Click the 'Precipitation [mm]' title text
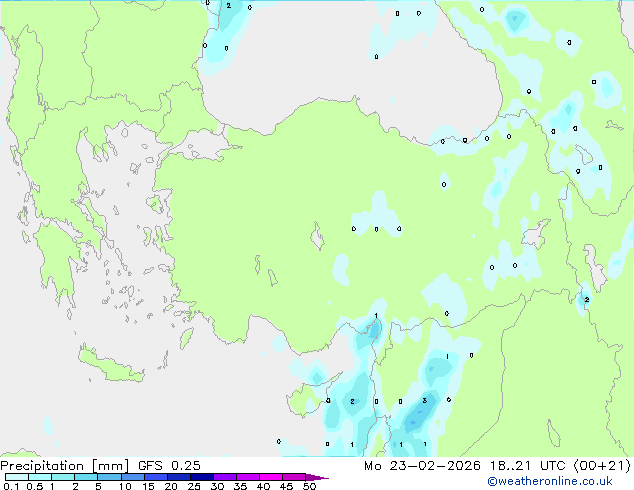This screenshot has height=490, width=634. tap(65, 466)
